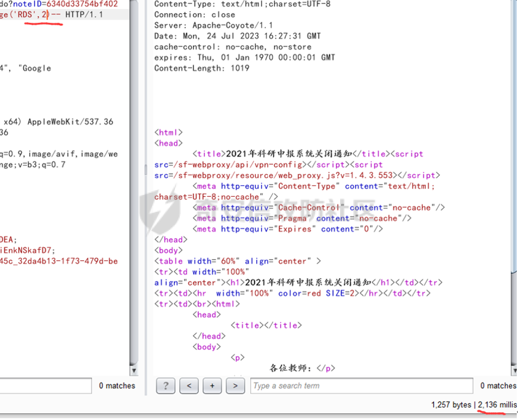518x420 pixels.
Task: Click noteID parameter value in request
Action: tap(82, 4)
